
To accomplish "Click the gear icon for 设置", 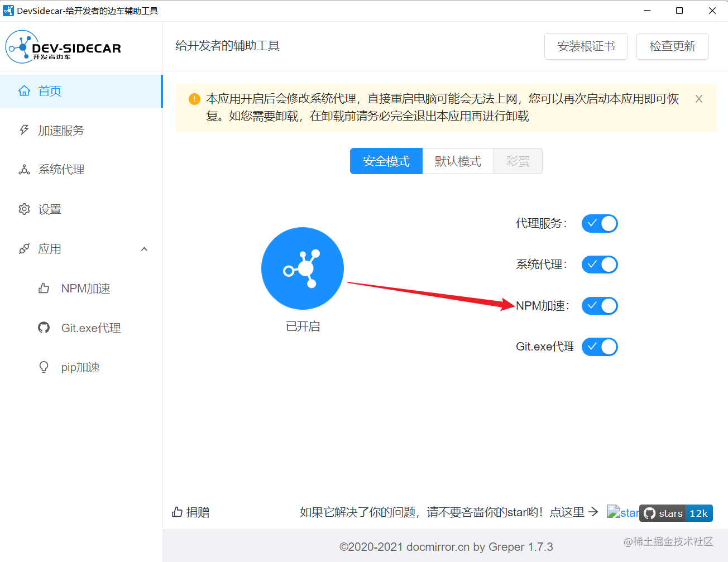I will (x=24, y=209).
